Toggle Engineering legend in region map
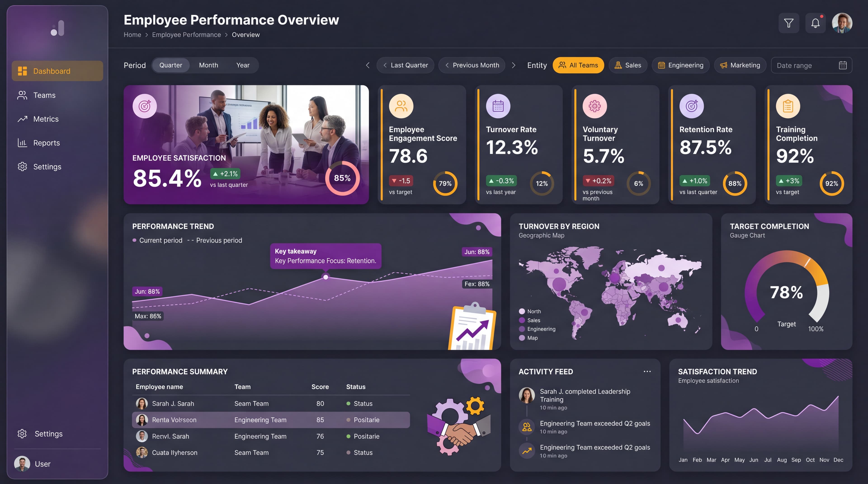Screen dimensions: 868x484 point(537,329)
